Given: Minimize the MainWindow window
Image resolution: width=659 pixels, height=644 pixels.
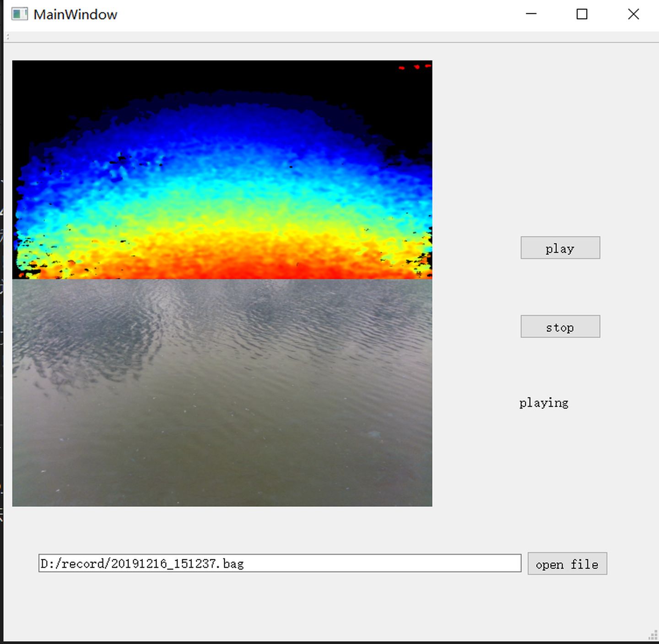Looking at the screenshot, I should tap(531, 14).
